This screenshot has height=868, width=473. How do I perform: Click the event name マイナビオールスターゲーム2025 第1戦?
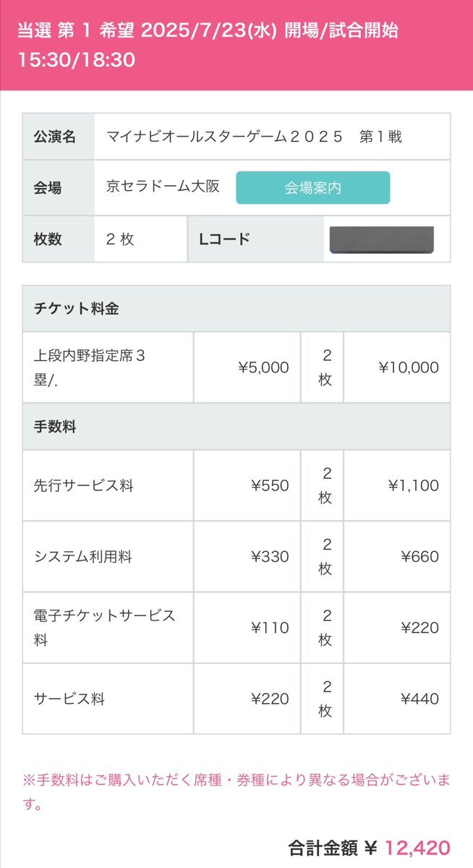(254, 136)
